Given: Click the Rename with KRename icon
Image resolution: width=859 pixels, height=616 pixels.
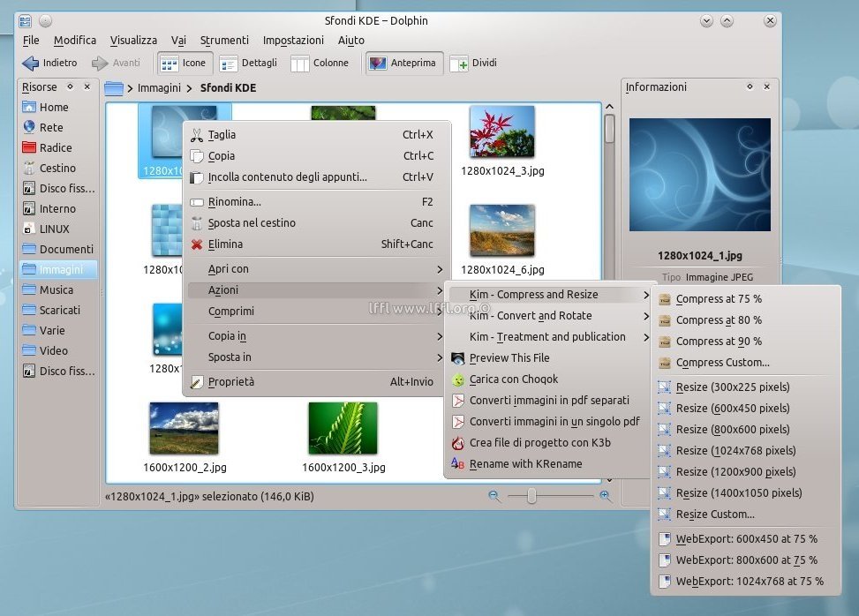Looking at the screenshot, I should (457, 464).
